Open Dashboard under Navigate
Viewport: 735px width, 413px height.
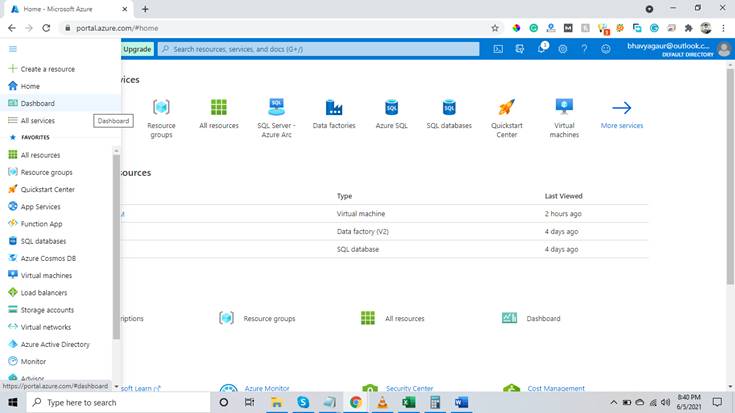531,318
